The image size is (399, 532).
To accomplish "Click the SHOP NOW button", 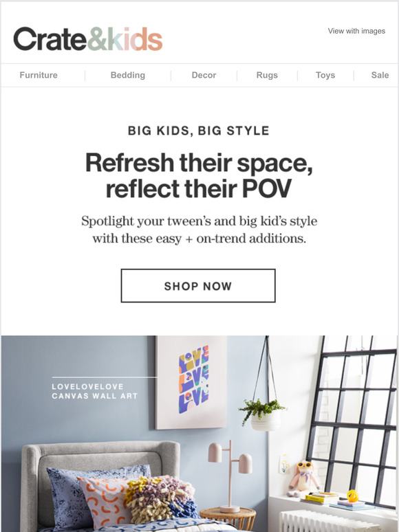I will click(x=198, y=286).
